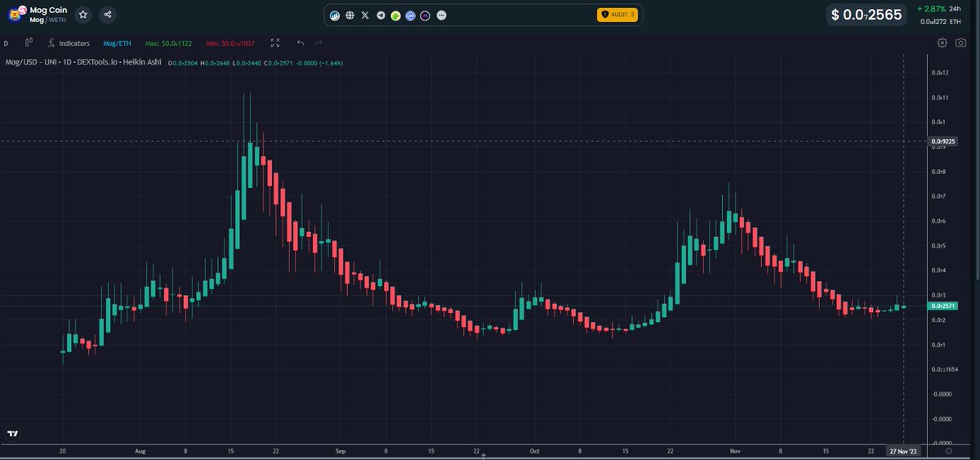Screen dimensions: 980x460
Task: Click the Aug label on the time axis
Action: (140, 451)
